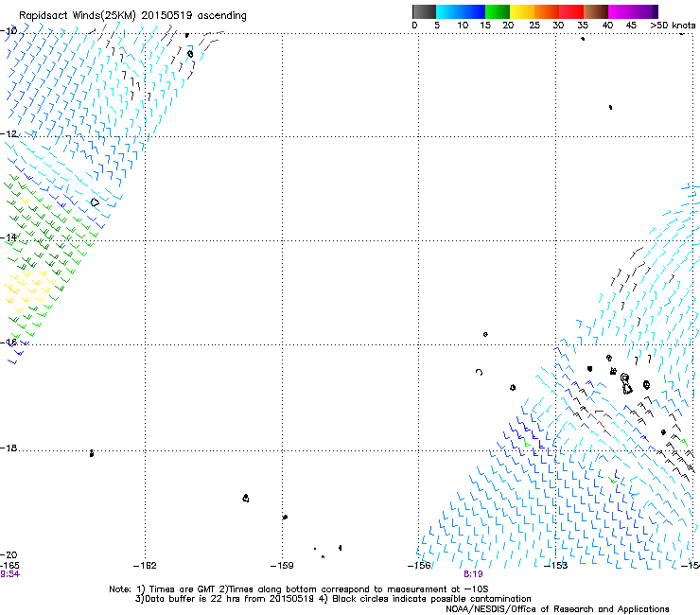Click the '-159' longitude axis label
The width and height of the screenshot is (700, 615).
coord(282,566)
